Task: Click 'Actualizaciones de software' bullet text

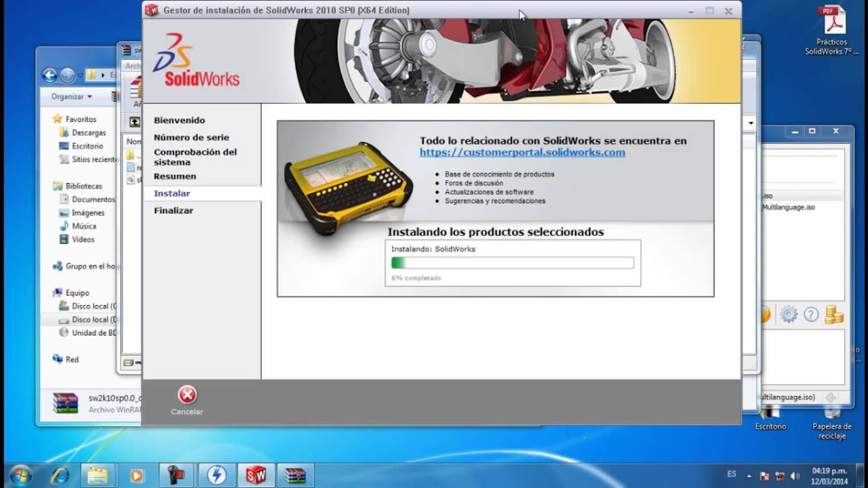Action: 489,192
